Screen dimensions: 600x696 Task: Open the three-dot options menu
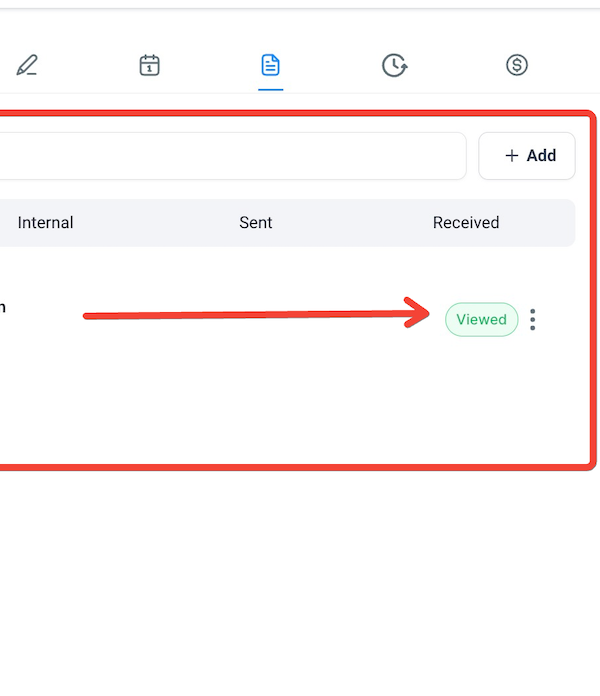(x=533, y=320)
